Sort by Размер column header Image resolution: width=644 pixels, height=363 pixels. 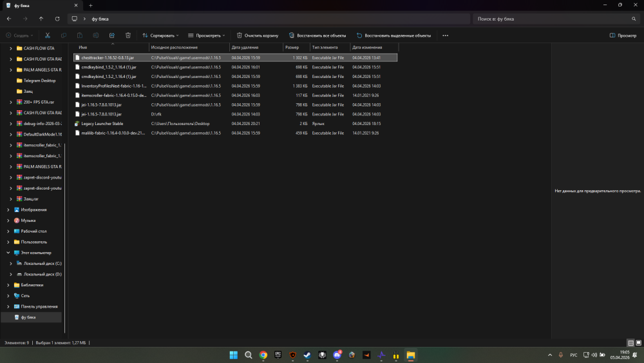click(x=296, y=47)
